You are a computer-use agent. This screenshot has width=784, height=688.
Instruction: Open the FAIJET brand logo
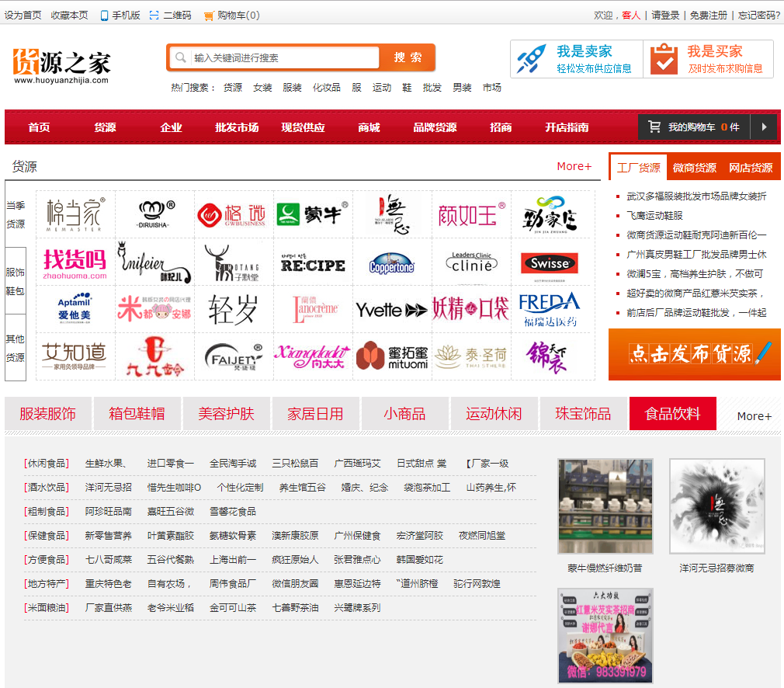(x=234, y=356)
